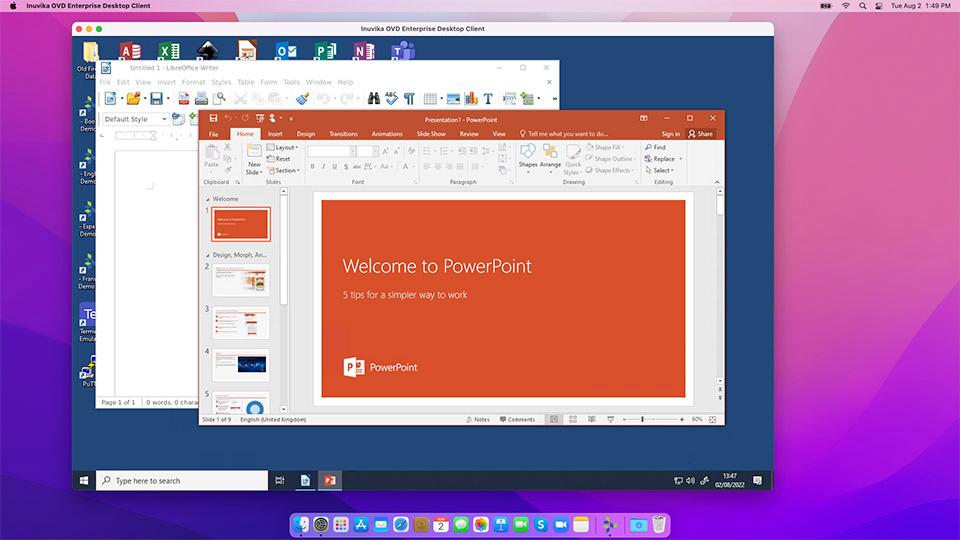Open Export as PDF in LibreOffice Writer toolbar
The width and height of the screenshot is (960, 540).
coord(184,99)
